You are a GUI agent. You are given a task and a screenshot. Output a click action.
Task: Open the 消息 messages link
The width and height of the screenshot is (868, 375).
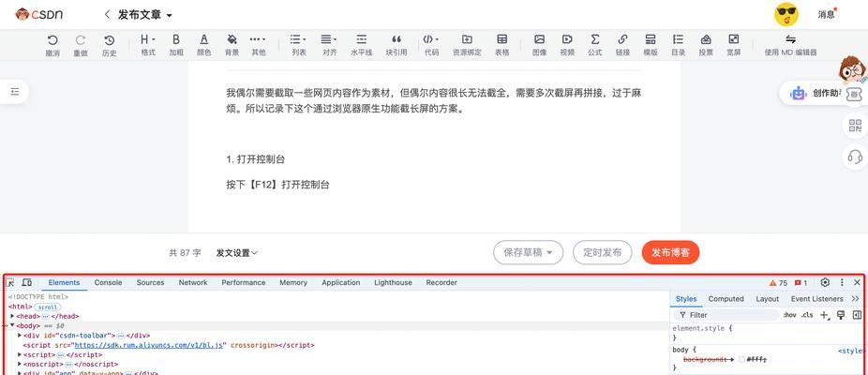pos(826,15)
